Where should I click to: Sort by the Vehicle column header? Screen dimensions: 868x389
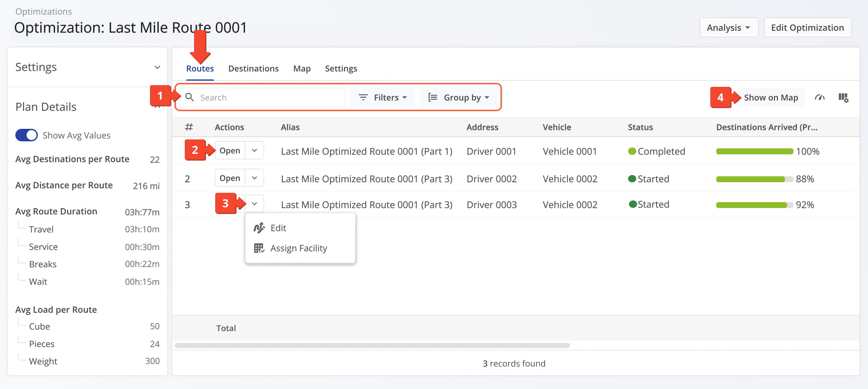click(x=557, y=127)
